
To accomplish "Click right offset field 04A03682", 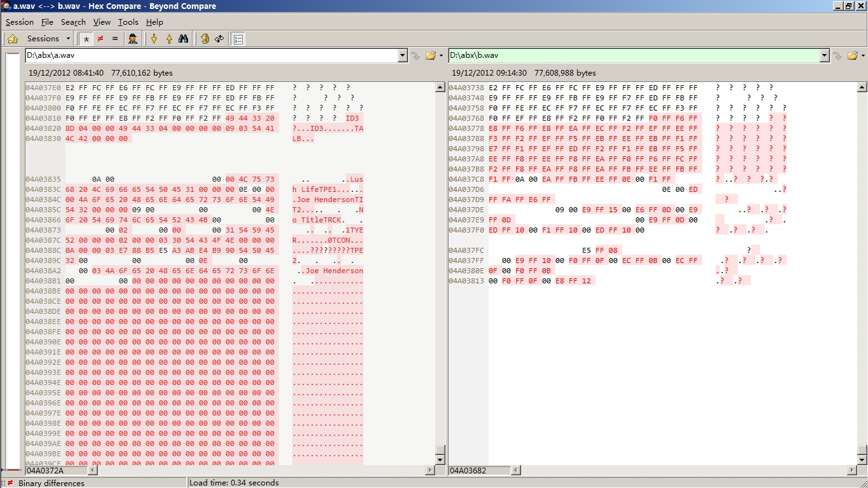I will tap(479, 470).
